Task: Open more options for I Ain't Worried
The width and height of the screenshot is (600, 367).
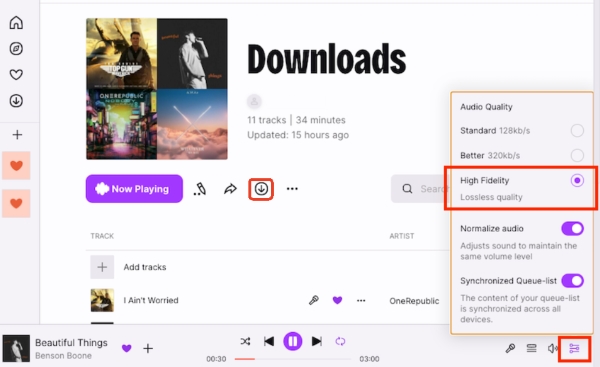Action: tap(361, 300)
